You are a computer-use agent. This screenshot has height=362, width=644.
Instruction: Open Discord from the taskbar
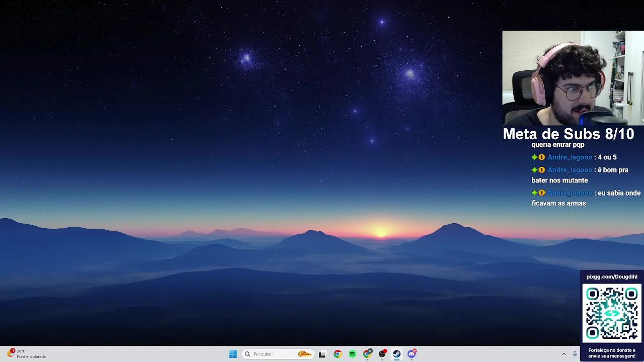(x=412, y=354)
